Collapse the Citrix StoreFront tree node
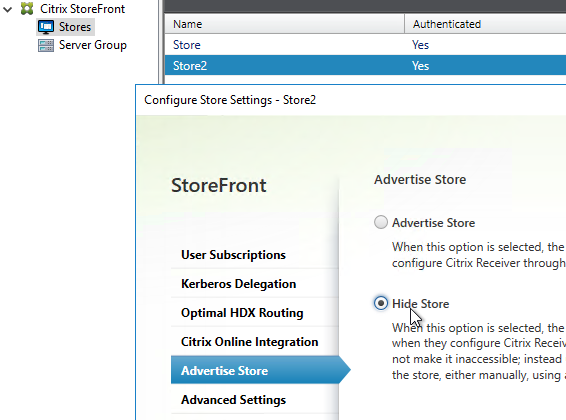Viewport: 566px width, 420px height. [x=8, y=9]
